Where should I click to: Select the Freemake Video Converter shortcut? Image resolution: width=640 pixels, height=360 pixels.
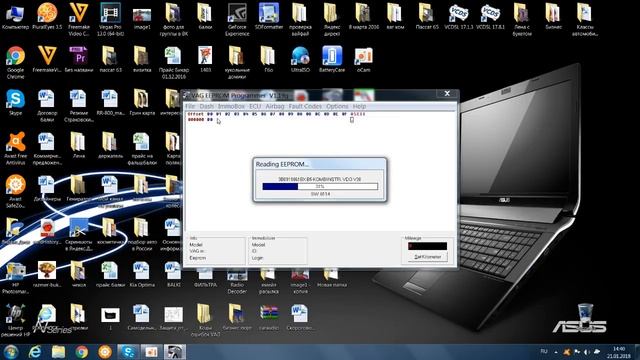point(79,19)
